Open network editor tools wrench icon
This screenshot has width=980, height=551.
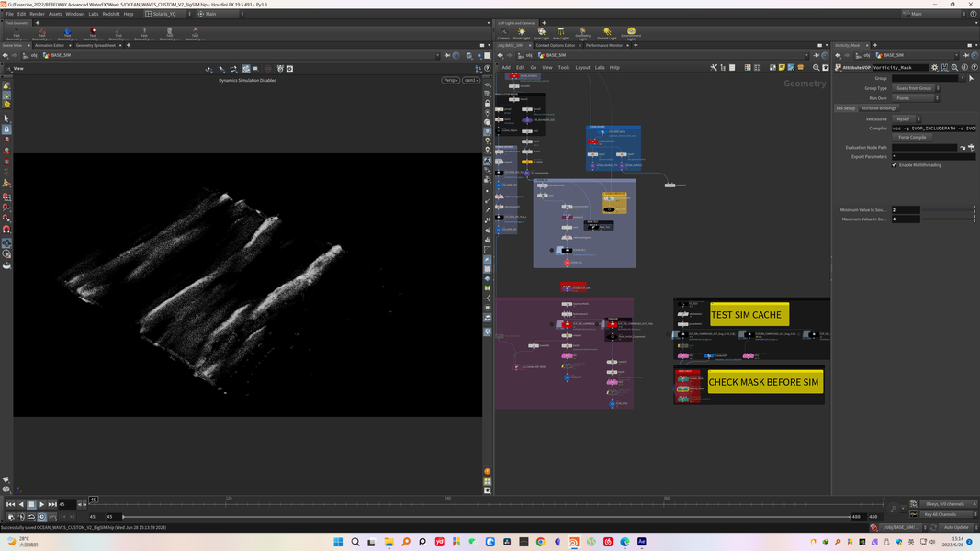click(x=713, y=67)
